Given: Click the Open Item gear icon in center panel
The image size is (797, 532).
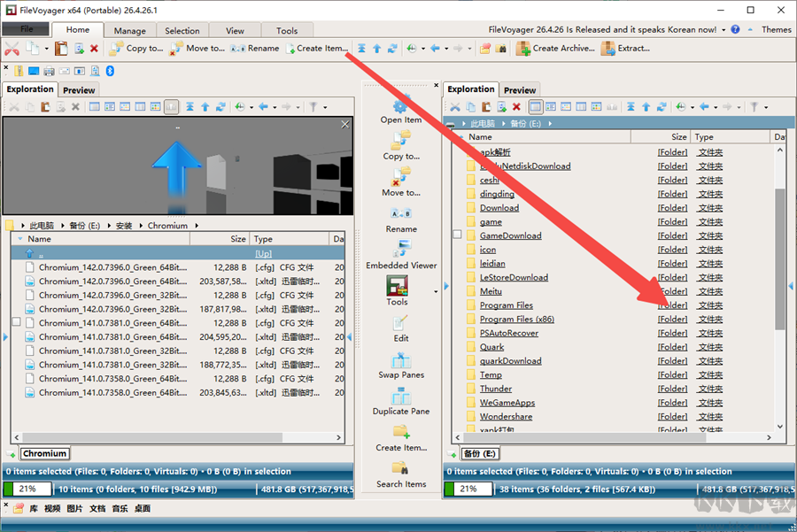Looking at the screenshot, I should 400,105.
